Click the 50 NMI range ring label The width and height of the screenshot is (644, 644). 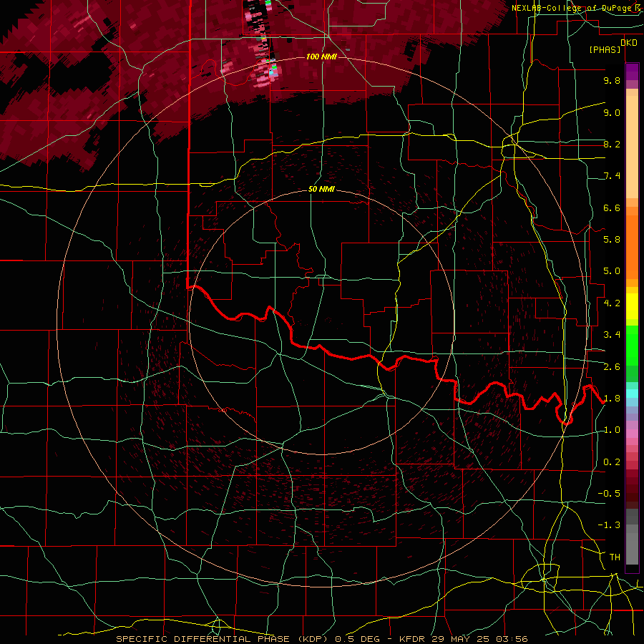(321, 190)
